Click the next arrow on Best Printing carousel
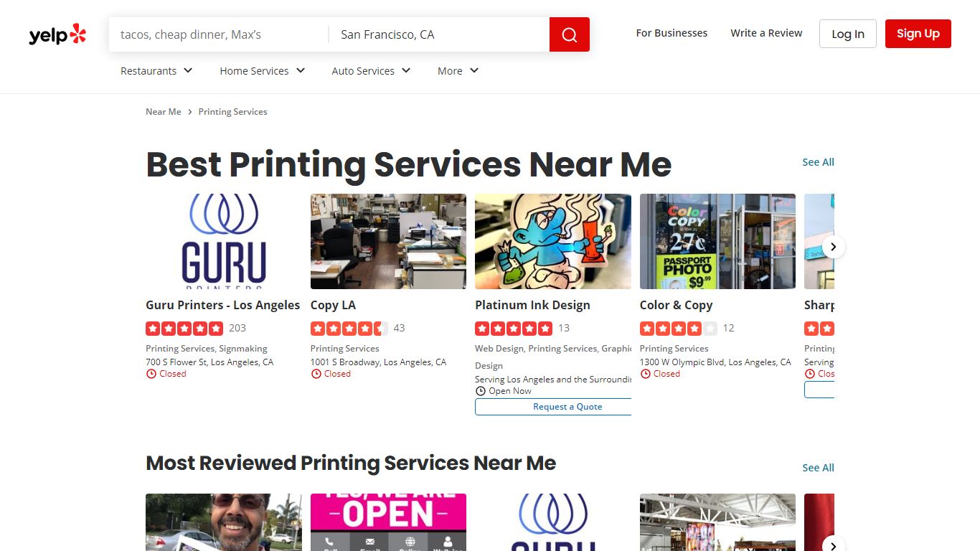Viewport: 980px width, 551px height. click(x=833, y=247)
